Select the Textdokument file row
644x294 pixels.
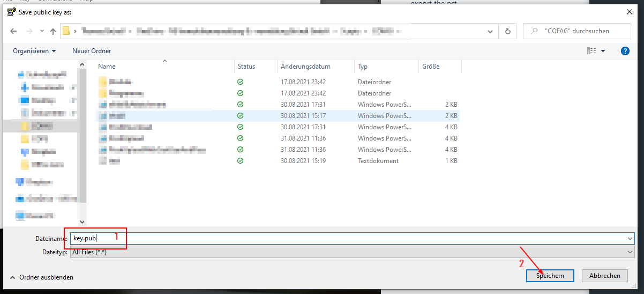278,160
